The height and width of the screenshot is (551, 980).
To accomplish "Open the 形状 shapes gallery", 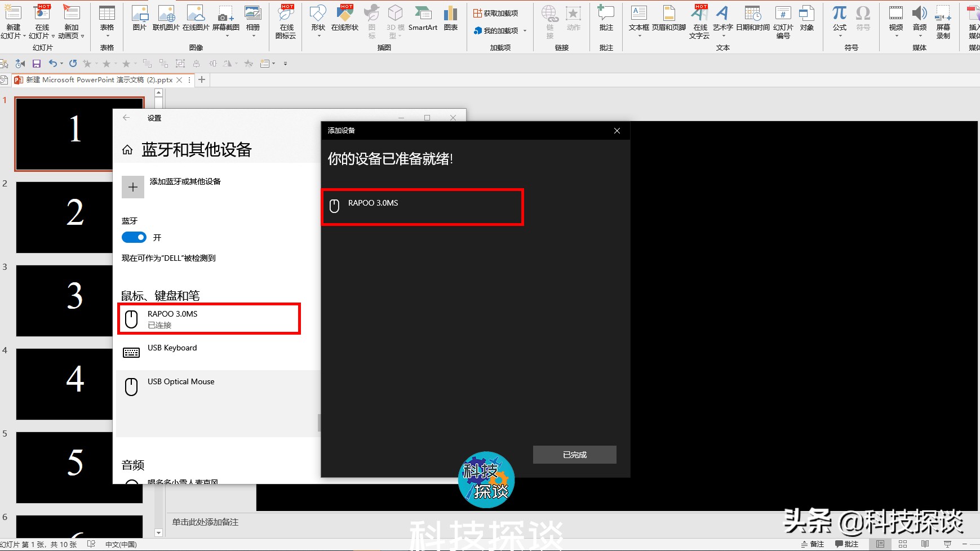I will coord(318,21).
